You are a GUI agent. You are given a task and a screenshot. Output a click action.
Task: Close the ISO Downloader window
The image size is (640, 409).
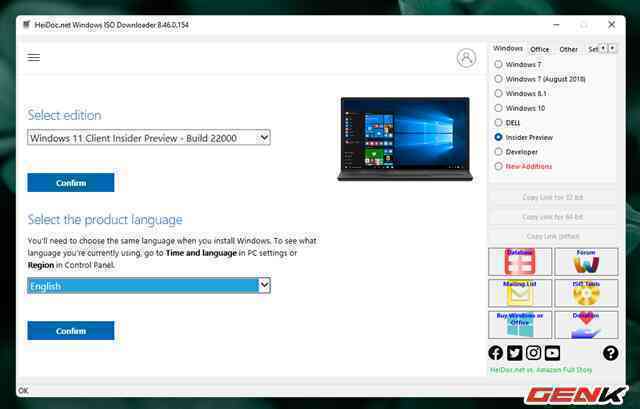coord(611,25)
